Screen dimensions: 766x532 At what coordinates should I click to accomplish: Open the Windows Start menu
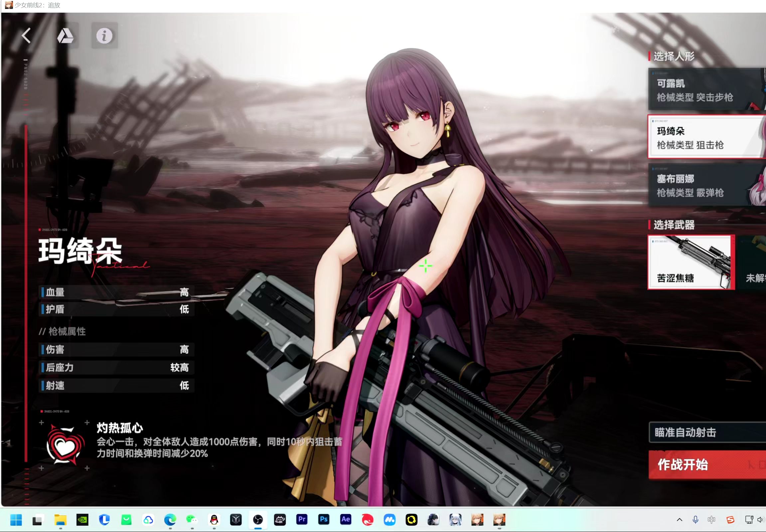pos(16,519)
